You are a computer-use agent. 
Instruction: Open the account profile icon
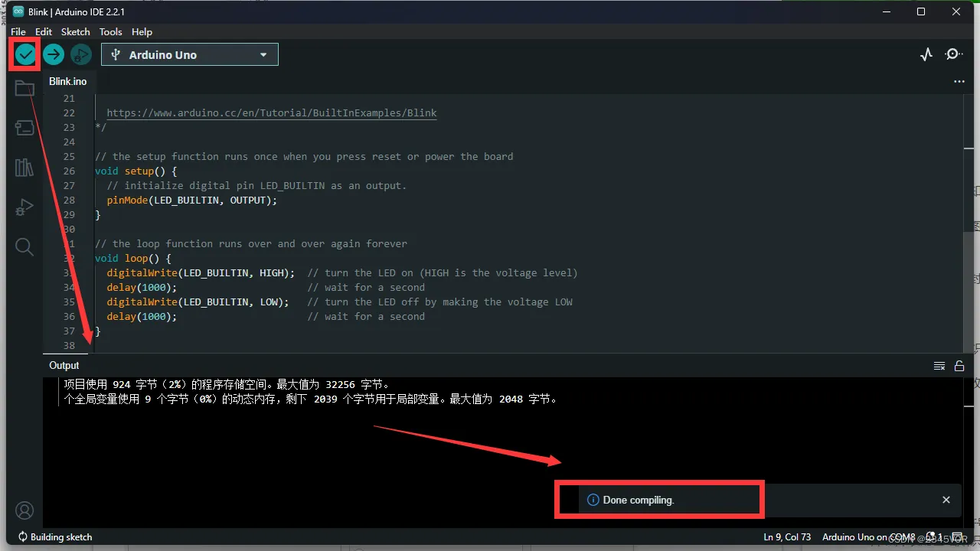click(x=24, y=510)
